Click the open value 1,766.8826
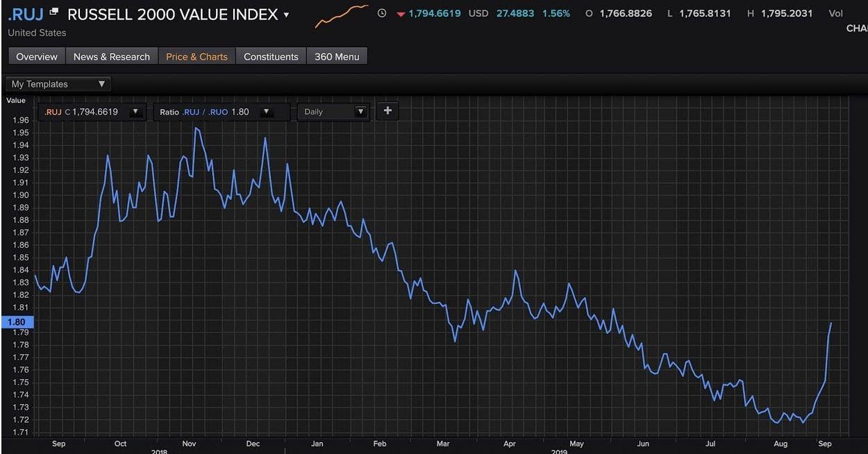This screenshot has width=868, height=454. [x=626, y=13]
